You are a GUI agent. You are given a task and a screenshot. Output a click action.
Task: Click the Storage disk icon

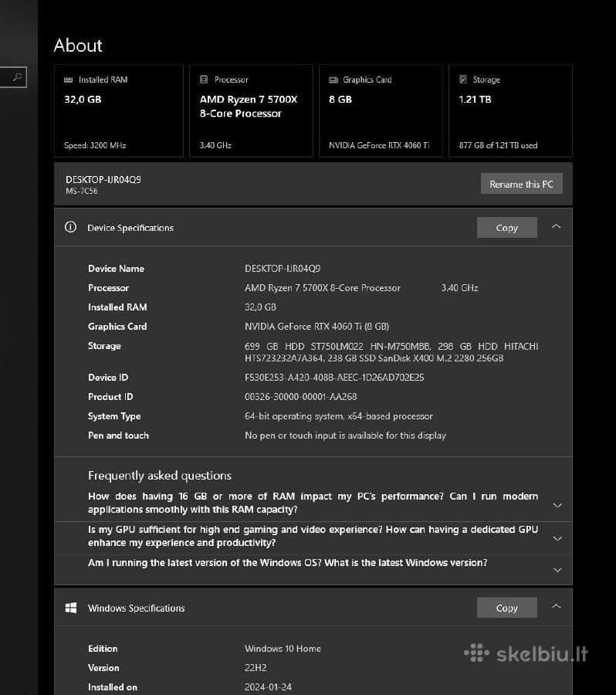pyautogui.click(x=463, y=80)
